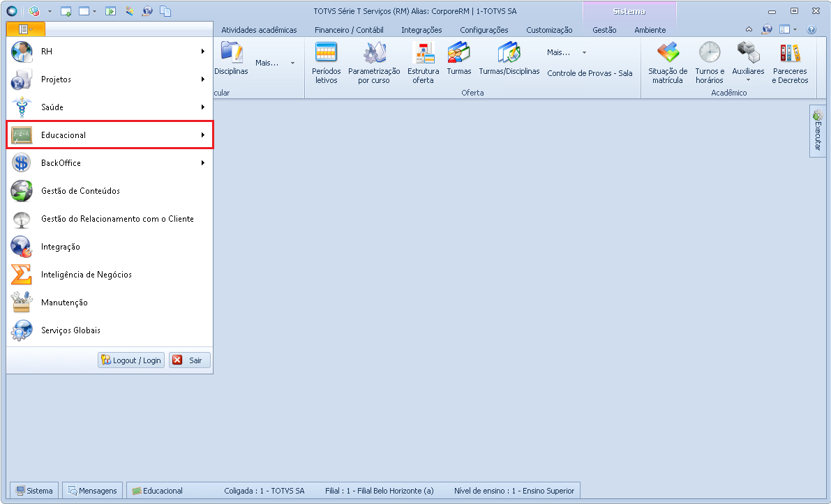
Task: Click the Sair button
Action: click(190, 360)
